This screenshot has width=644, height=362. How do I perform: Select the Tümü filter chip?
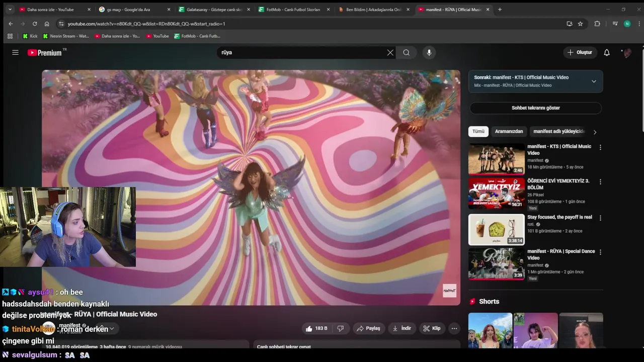(478, 132)
